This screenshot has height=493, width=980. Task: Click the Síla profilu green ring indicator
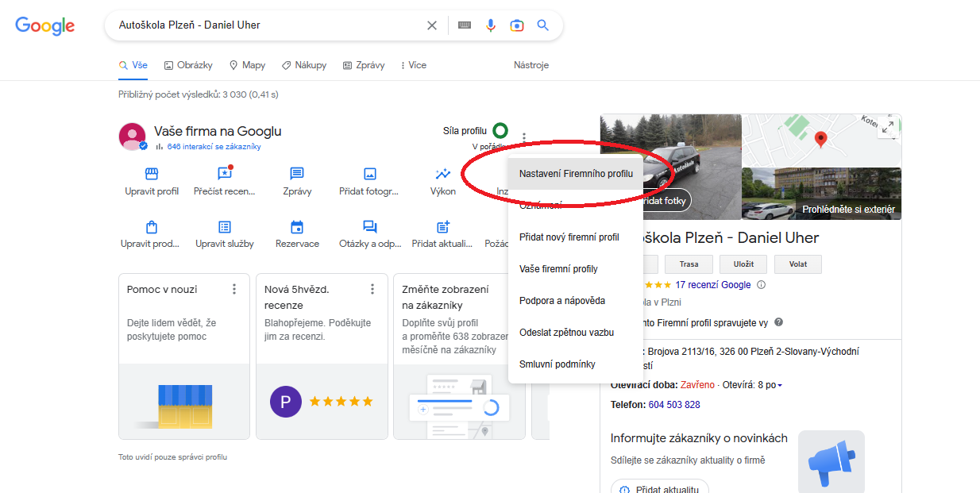(x=500, y=130)
